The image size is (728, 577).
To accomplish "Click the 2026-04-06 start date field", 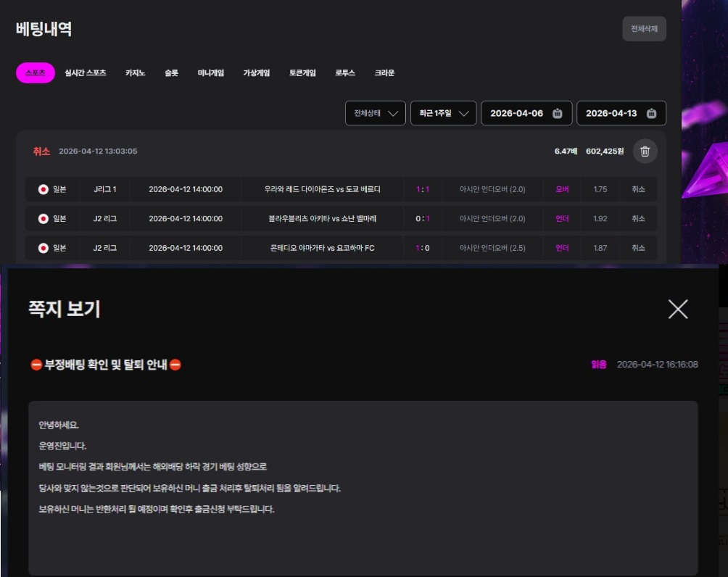I will point(516,113).
